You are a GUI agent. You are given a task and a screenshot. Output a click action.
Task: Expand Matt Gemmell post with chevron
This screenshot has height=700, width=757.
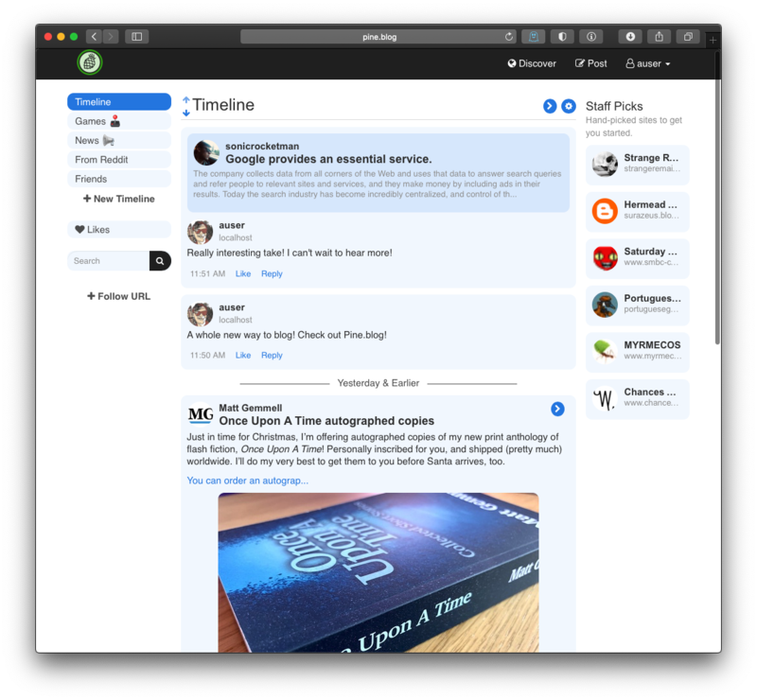click(557, 409)
